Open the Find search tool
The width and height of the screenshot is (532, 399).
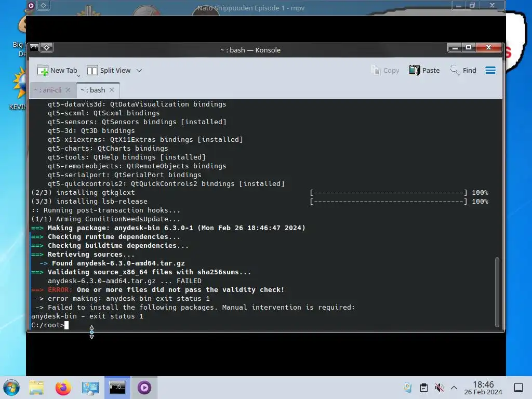pyautogui.click(x=463, y=70)
